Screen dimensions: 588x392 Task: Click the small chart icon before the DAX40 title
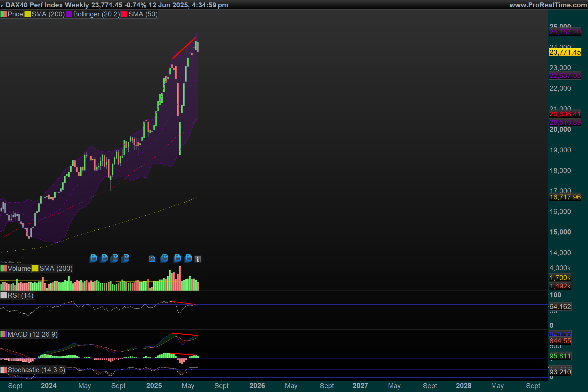click(2, 5)
